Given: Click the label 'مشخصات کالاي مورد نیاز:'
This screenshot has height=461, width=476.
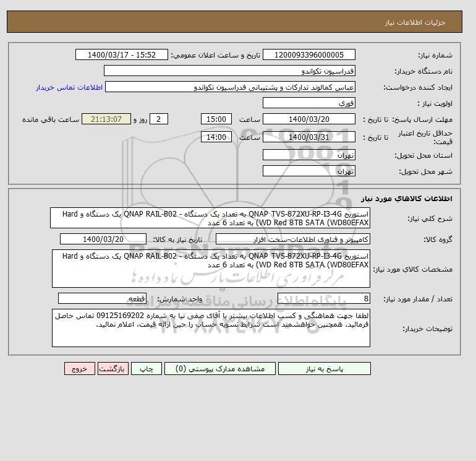Looking at the screenshot, I should coord(412,270).
